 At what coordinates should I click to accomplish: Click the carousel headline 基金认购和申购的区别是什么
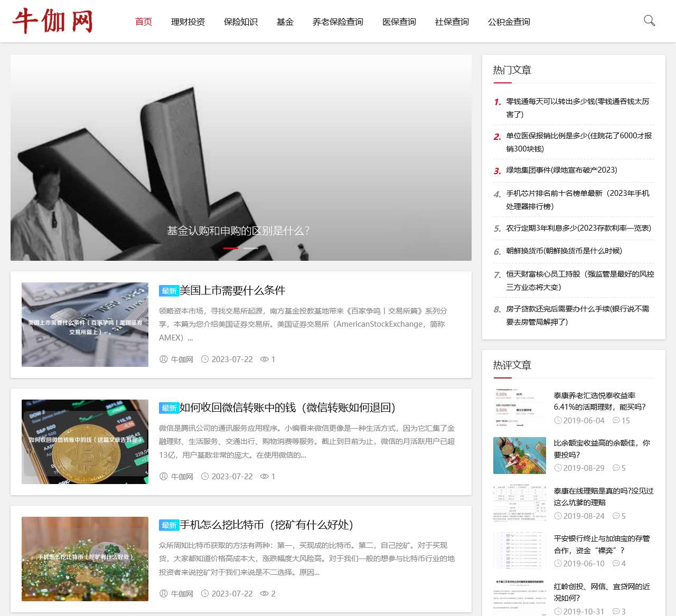(x=237, y=230)
